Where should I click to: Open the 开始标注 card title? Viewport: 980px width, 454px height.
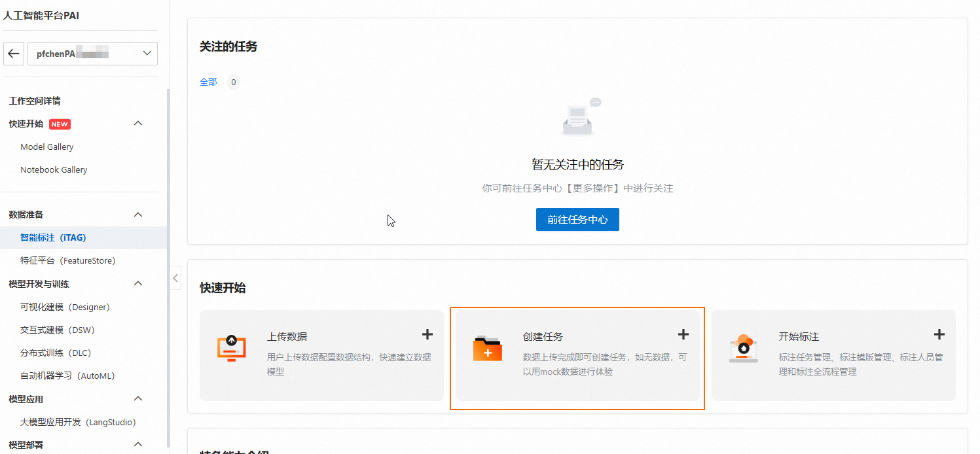click(799, 337)
